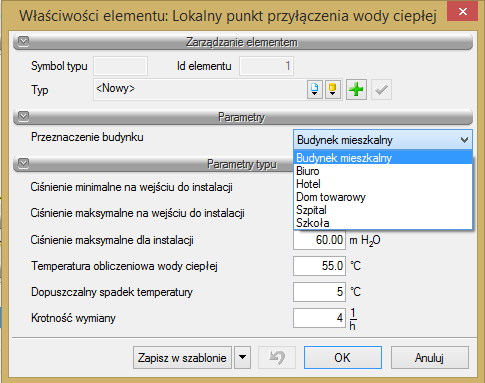This screenshot has height=383, width=485.
Task: Open the document template dropdown icon next to Typ
Action: tap(314, 89)
